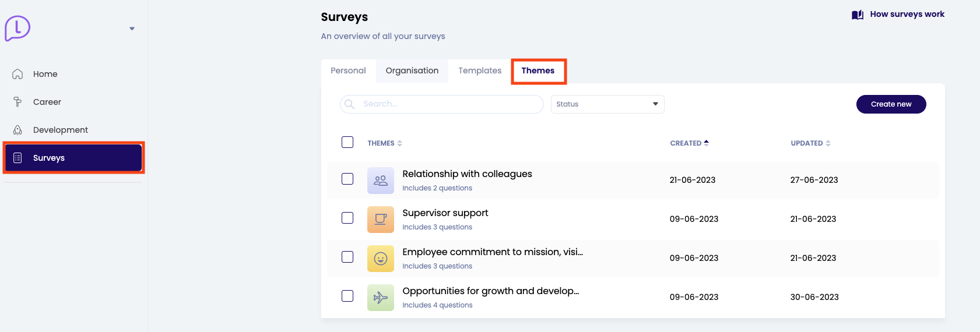Click the Relationship with colleagues people icon

(x=381, y=181)
